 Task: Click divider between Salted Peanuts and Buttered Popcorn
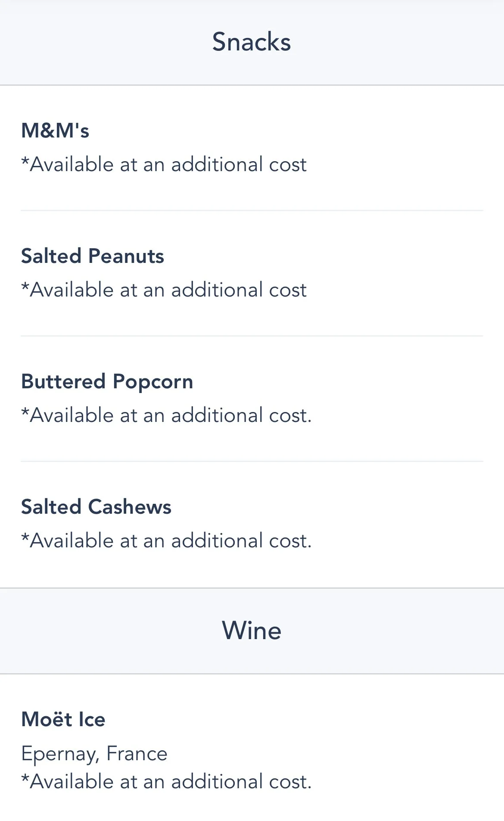tap(252, 336)
